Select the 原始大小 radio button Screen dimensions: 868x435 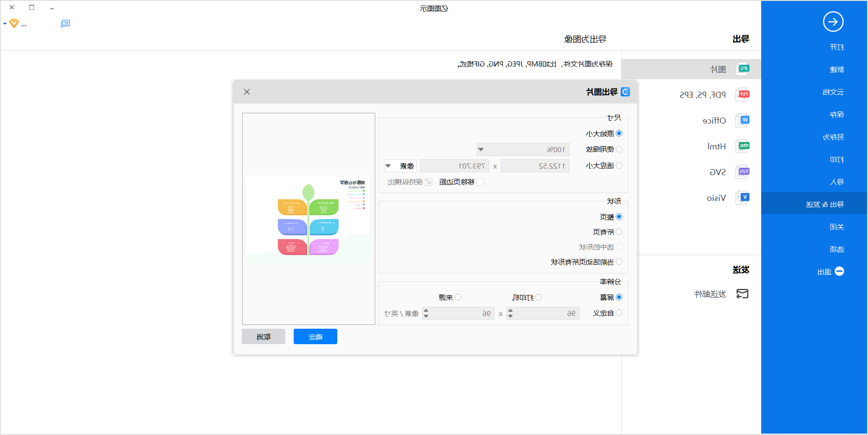(x=619, y=133)
